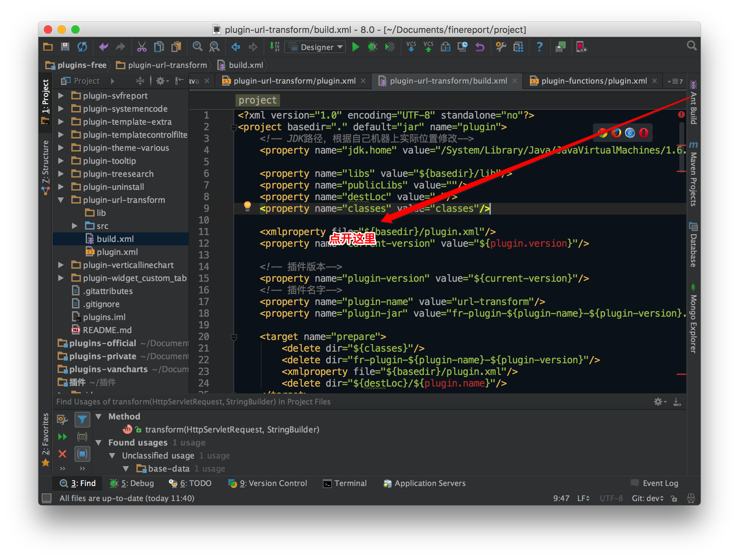Open in Firefox browser icon
The image size is (739, 560).
tap(616, 133)
